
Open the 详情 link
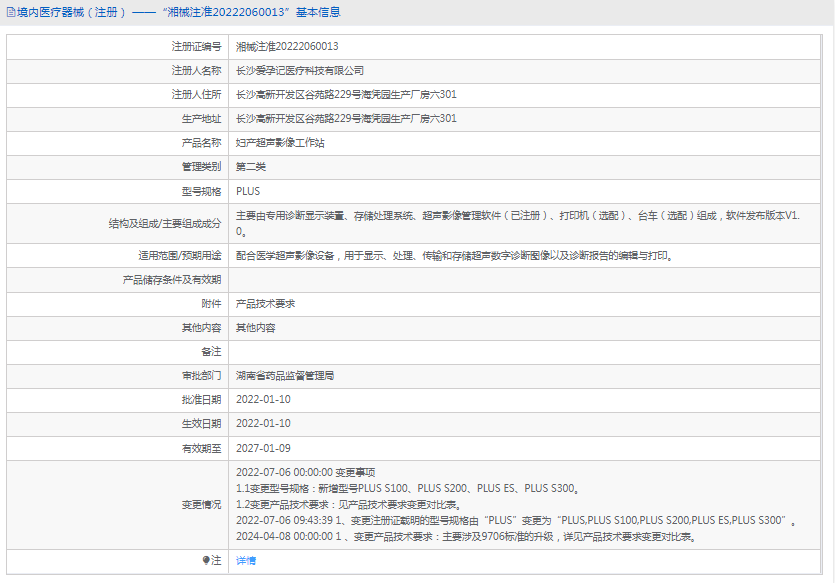pos(246,561)
